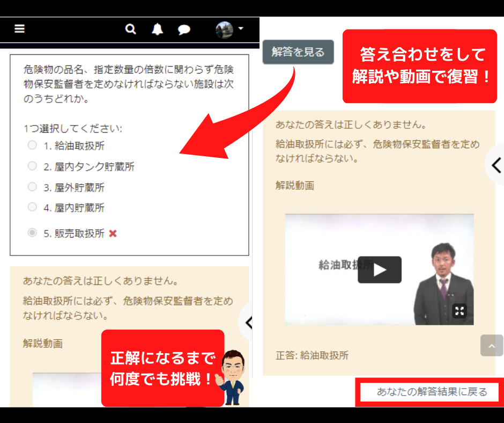The width and height of the screenshot is (504, 423).
Task: Click the user avatar picture
Action: pos(224,30)
